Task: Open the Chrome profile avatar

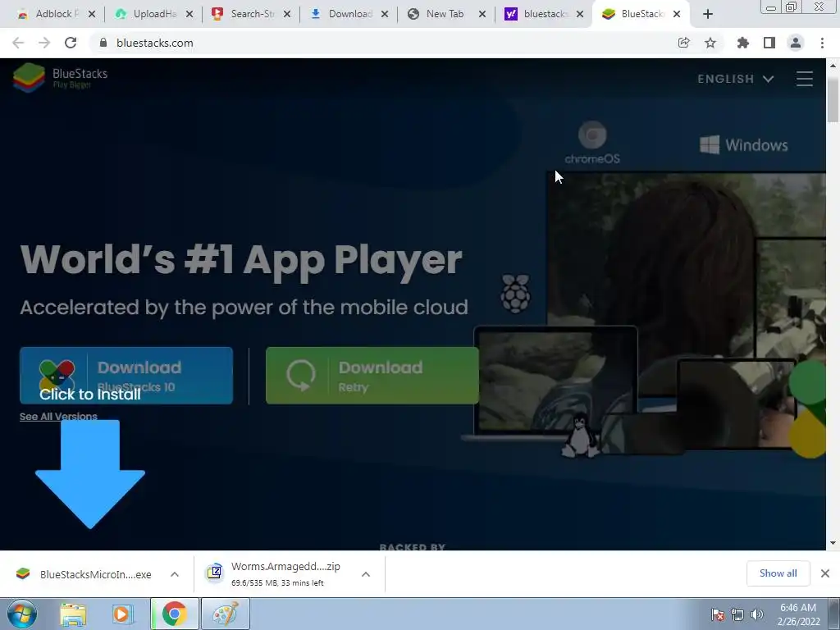Action: pyautogui.click(x=796, y=43)
